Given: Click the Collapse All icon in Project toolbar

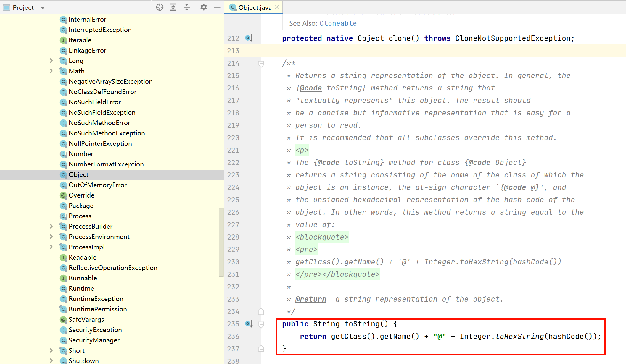Looking at the screenshot, I should coord(187,7).
